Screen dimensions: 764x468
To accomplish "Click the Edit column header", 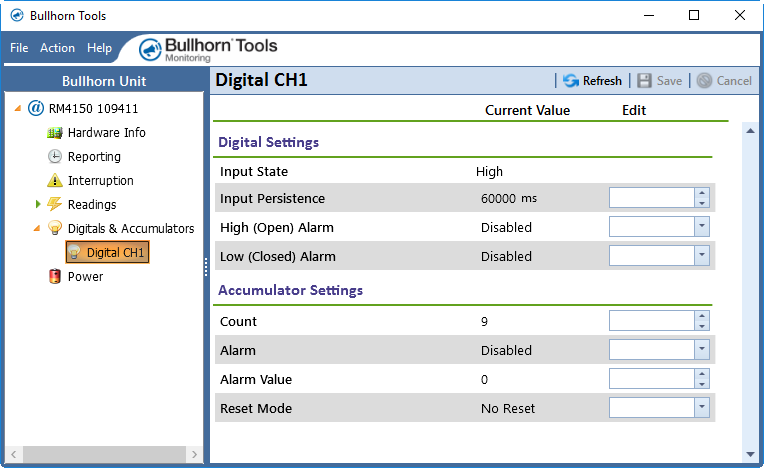I will click(x=634, y=110).
